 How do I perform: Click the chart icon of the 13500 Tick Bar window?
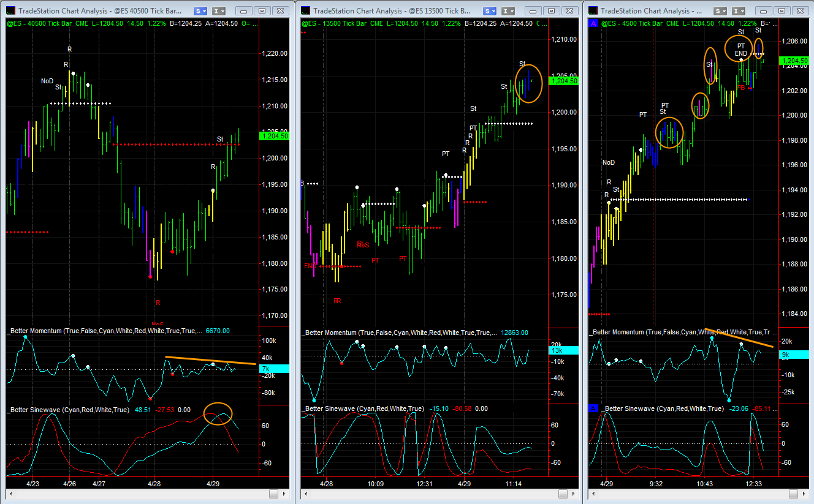305,10
